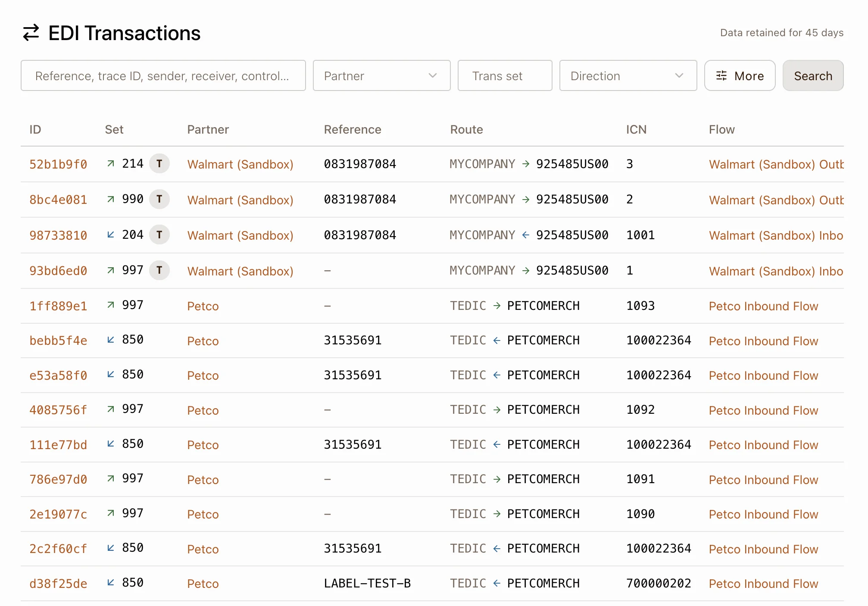Viewport: 868px width, 606px height.
Task: Open transaction ID 2e19077c
Action: pyautogui.click(x=58, y=514)
